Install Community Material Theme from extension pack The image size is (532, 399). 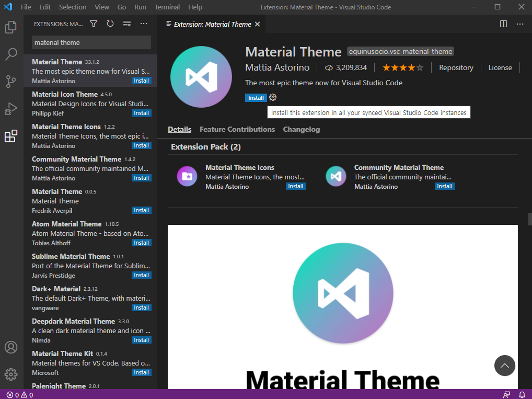(x=444, y=186)
